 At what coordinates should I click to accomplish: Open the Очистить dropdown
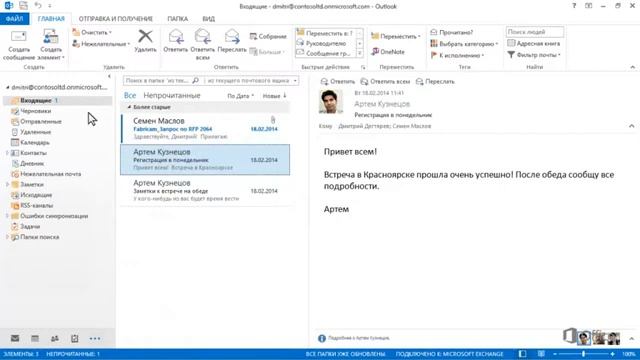click(x=92, y=32)
